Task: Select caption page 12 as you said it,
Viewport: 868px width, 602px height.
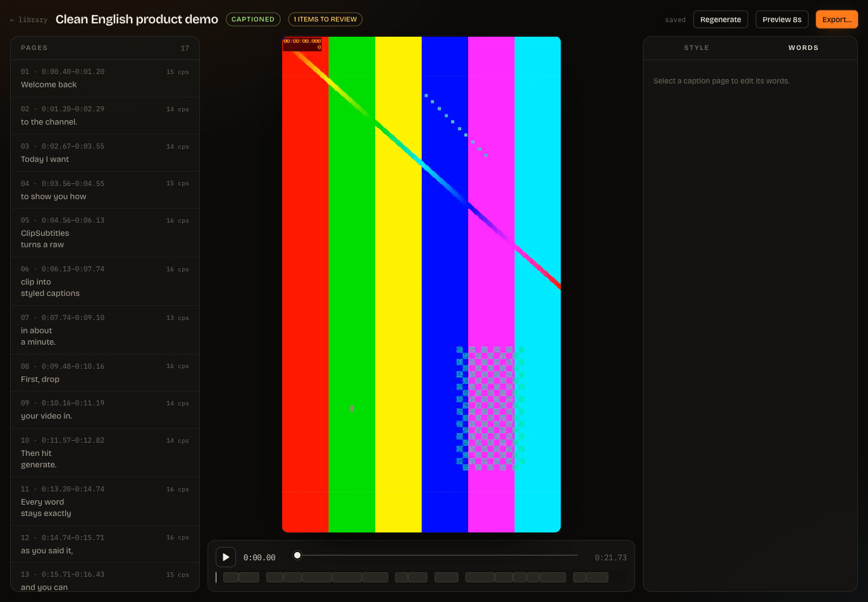Action: (105, 544)
